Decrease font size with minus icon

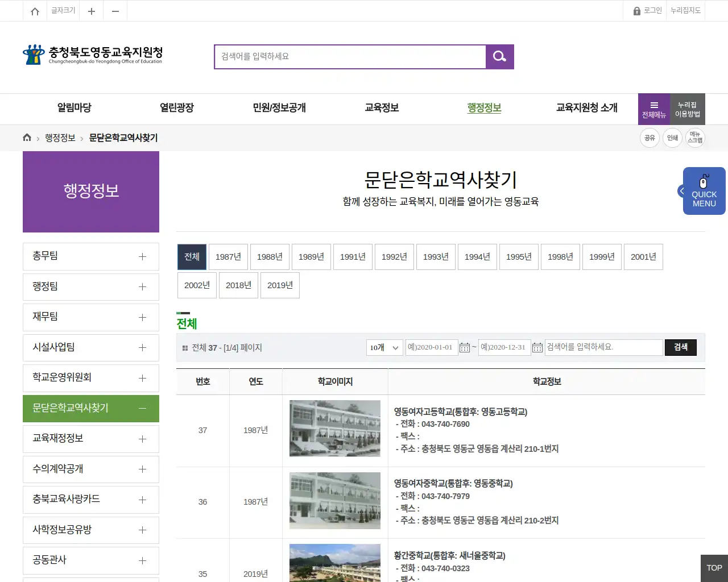point(115,11)
